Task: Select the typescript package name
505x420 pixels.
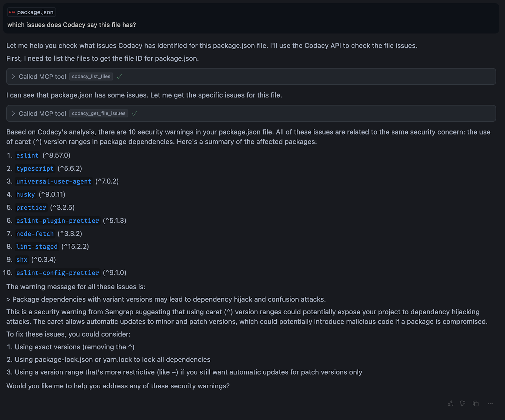Action: click(35, 169)
